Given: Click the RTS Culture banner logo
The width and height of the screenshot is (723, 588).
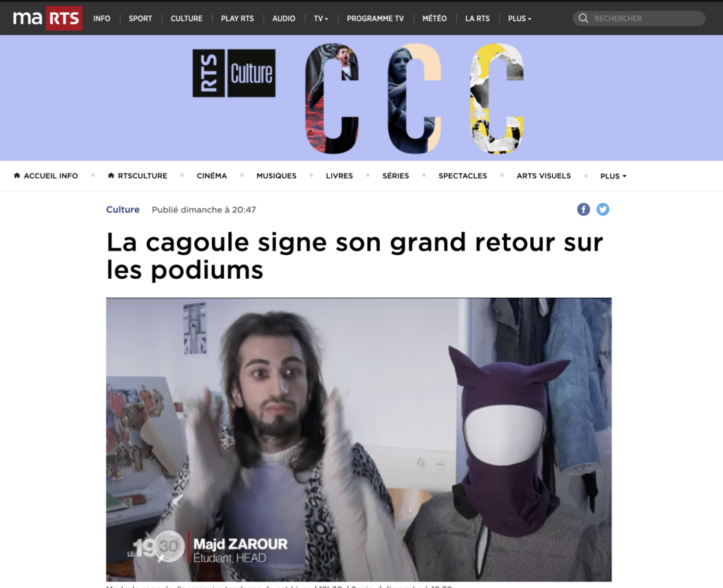Looking at the screenshot, I should pos(234,73).
